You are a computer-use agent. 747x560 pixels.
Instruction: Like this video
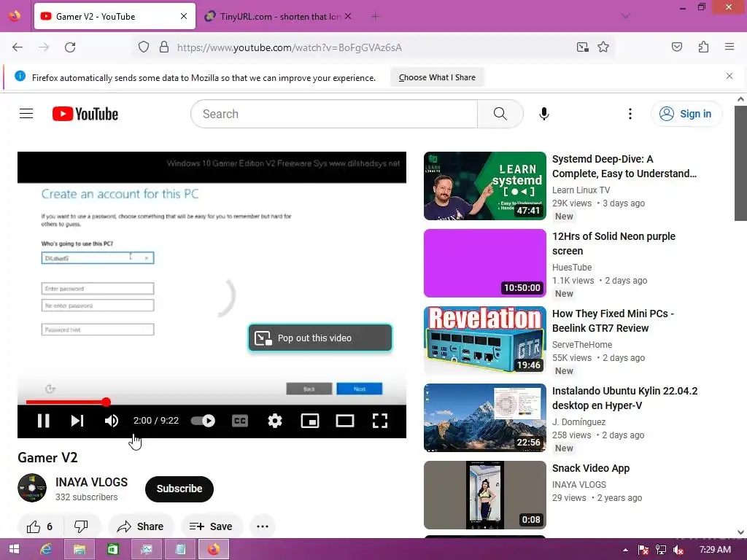click(40, 526)
